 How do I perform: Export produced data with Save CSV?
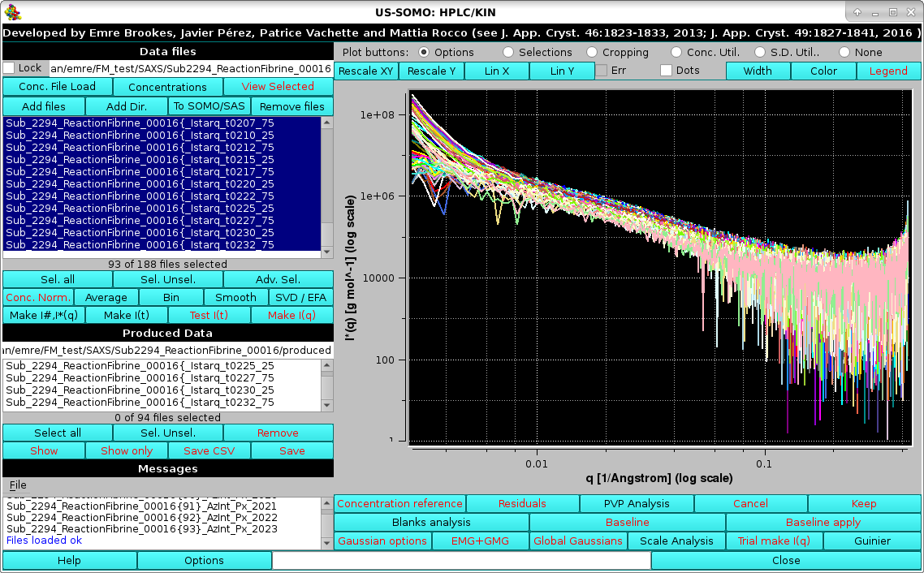(x=209, y=450)
